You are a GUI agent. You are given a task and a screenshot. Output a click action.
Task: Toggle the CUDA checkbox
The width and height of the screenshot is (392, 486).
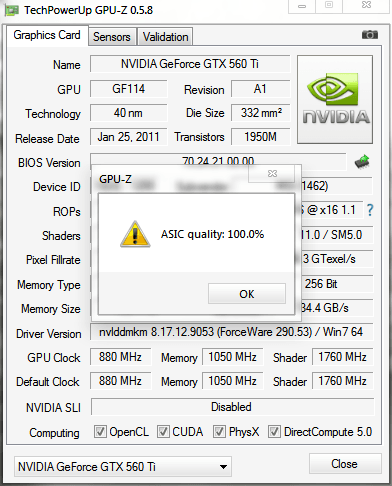(163, 431)
